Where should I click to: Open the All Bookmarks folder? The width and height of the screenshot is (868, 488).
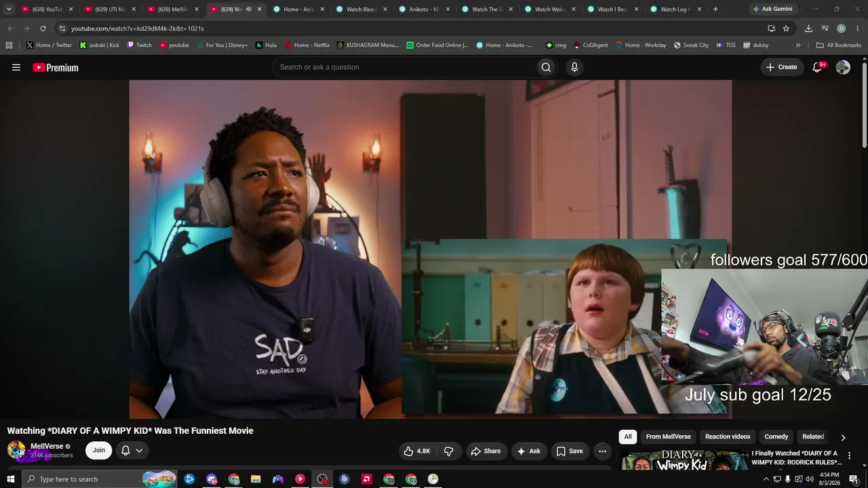(839, 45)
